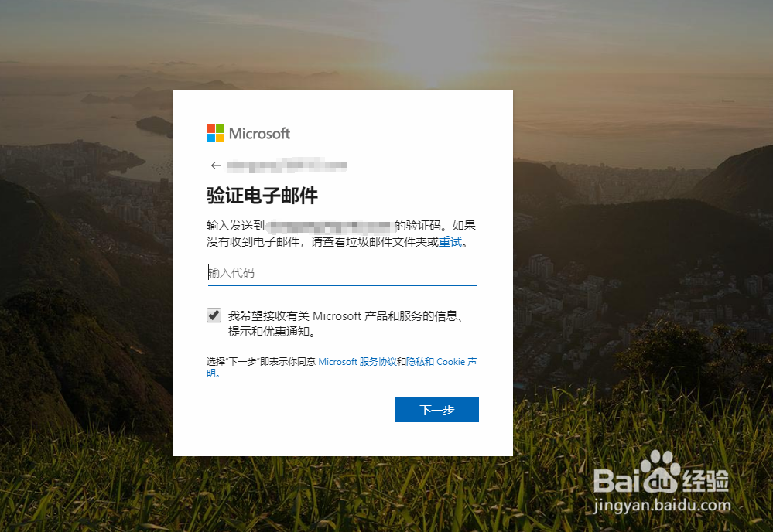
Task: Click the 验证电子邮件 heading
Action: tap(262, 196)
